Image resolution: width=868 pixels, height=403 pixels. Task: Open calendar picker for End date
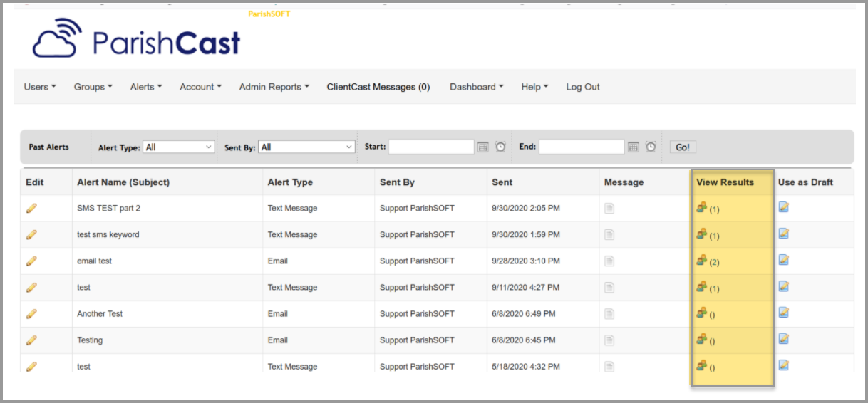coord(633,147)
